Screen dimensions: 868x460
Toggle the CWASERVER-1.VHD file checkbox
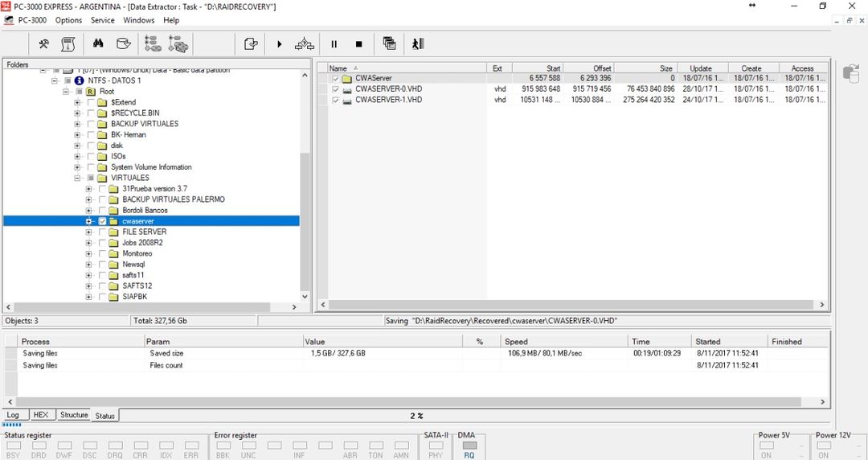point(336,101)
